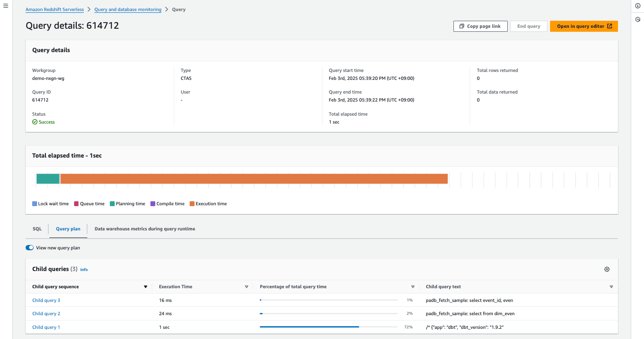Open the info panel icon at top right
The image size is (644, 339).
coord(637,6)
